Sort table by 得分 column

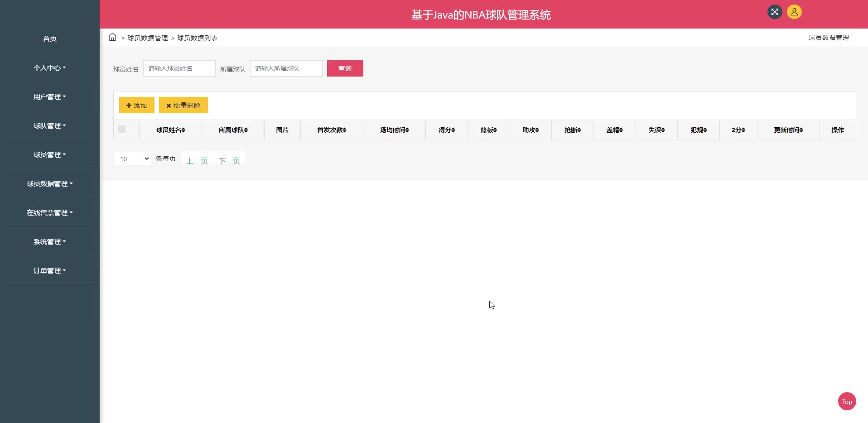coord(447,130)
